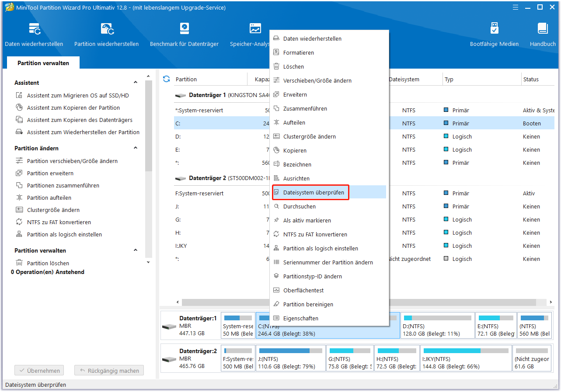Launch Benchmark für Datenträger
The image size is (561, 392).
[x=184, y=35]
